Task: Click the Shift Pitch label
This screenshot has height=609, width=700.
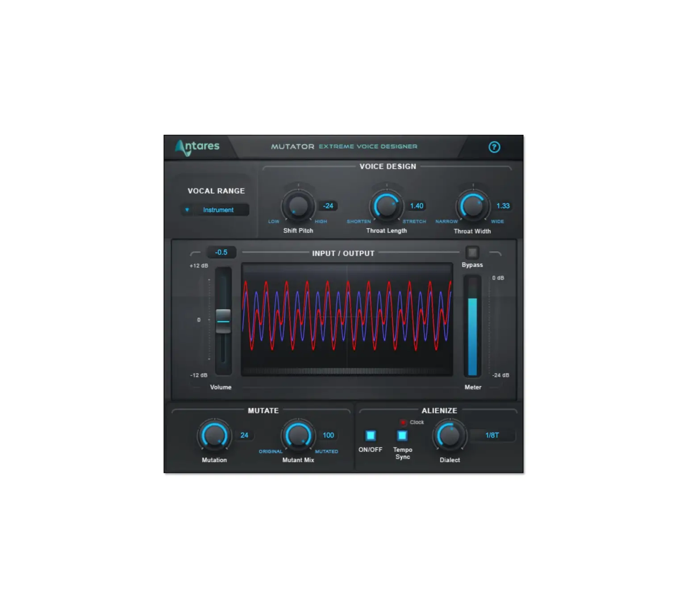Action: 298,231
